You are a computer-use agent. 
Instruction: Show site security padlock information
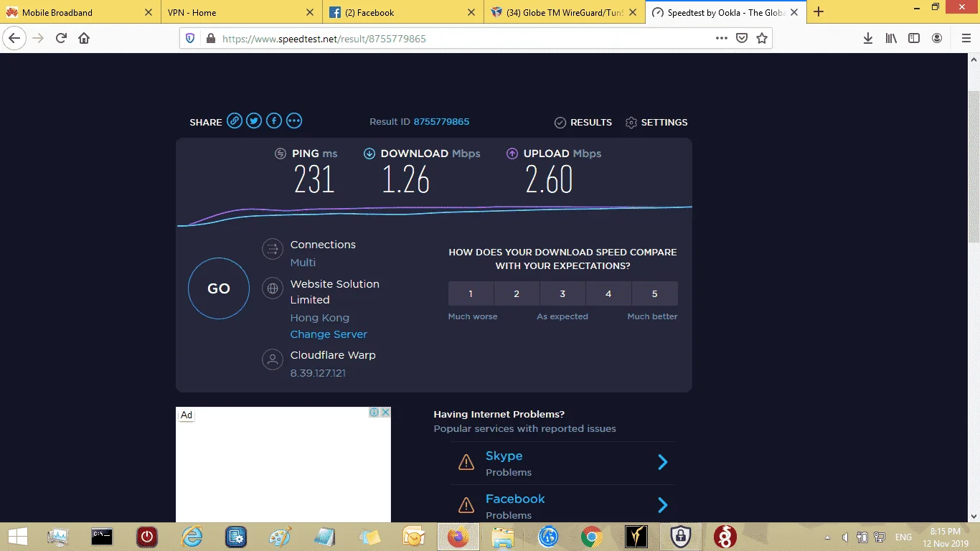pos(211,39)
